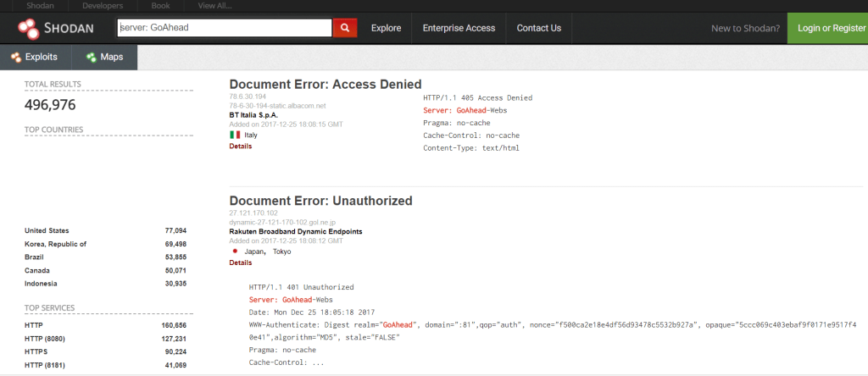Screen dimensions: 868x376
Task: Click Added on 2017-12-25 18:08:12 GMT
Action: pyautogui.click(x=286, y=241)
